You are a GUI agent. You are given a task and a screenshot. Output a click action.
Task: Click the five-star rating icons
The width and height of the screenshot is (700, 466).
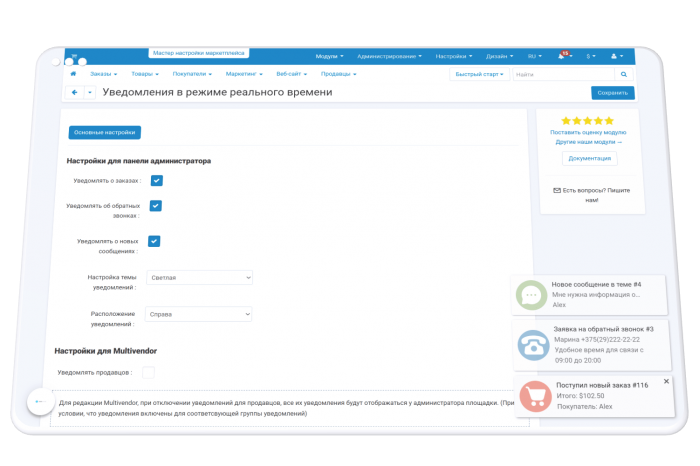pyautogui.click(x=588, y=121)
